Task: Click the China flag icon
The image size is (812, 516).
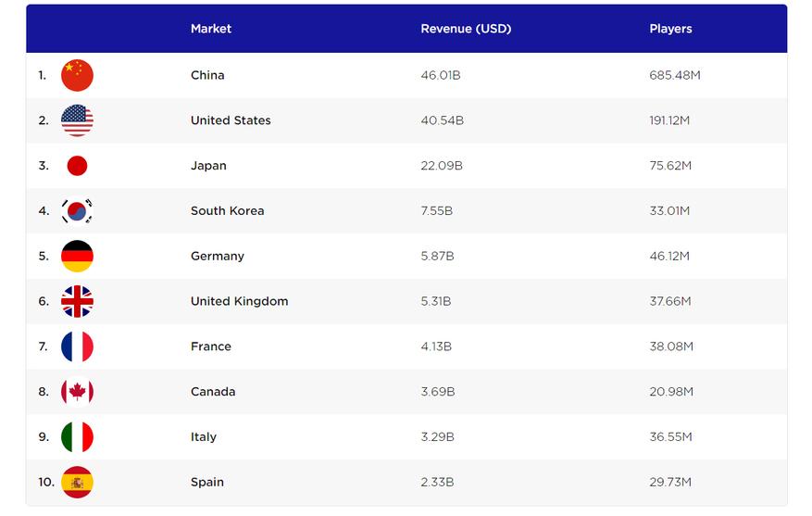Action: coord(77,75)
